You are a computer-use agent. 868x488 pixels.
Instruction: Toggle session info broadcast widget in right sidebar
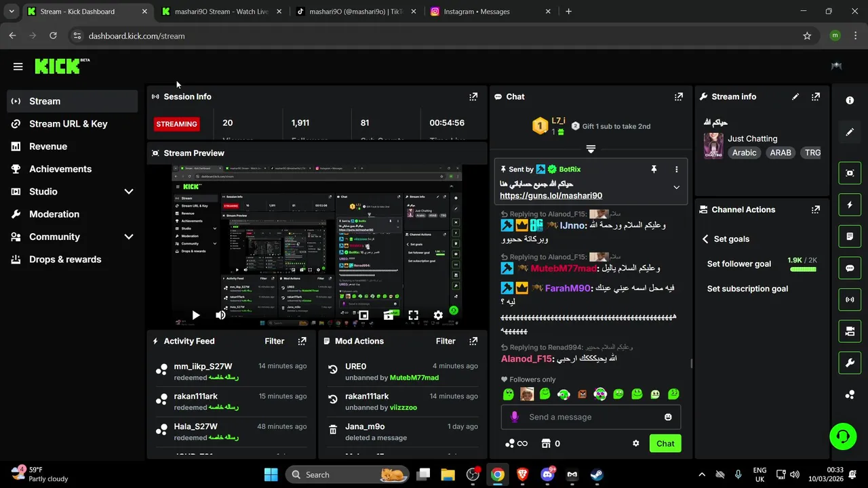click(x=850, y=300)
